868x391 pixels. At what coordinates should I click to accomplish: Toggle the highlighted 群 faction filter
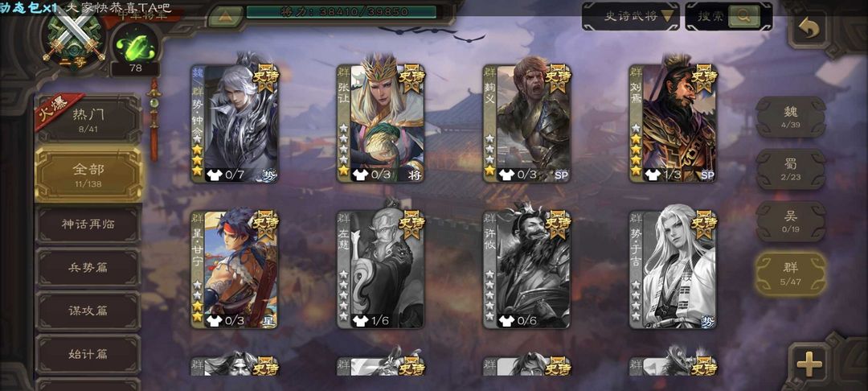[x=791, y=274]
